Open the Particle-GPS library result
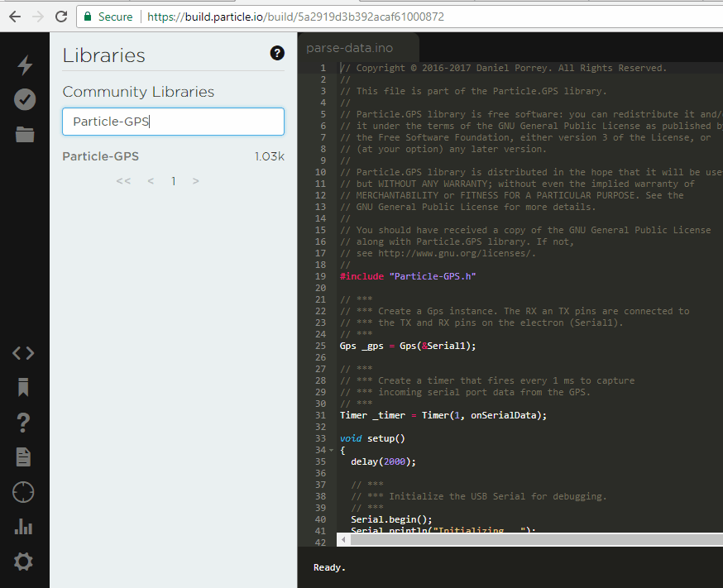The width and height of the screenshot is (723, 588). pos(101,156)
